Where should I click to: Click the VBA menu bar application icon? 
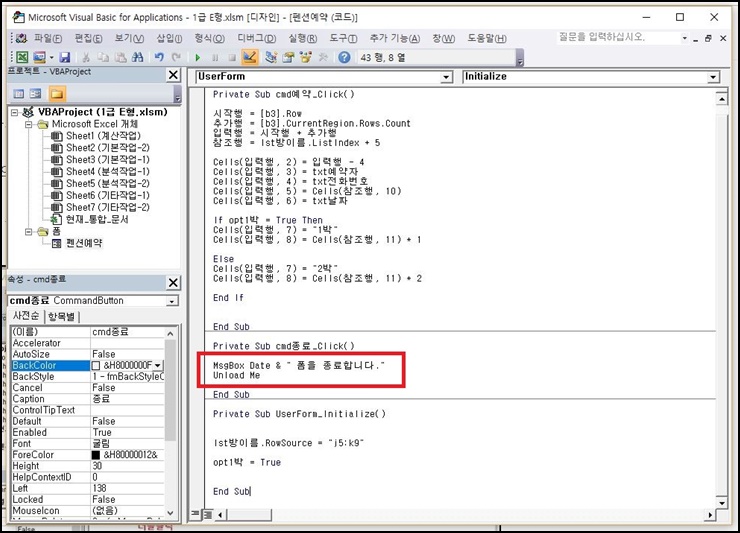[21, 38]
